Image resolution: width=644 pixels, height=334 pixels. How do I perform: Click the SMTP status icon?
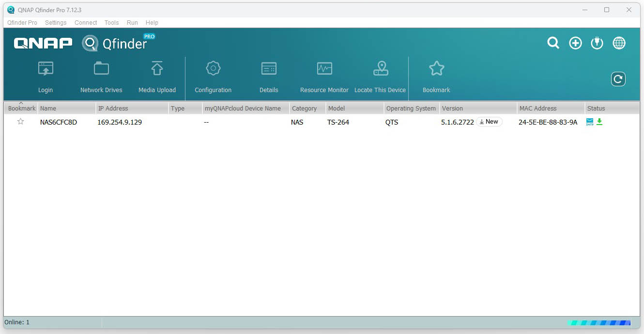tap(590, 122)
